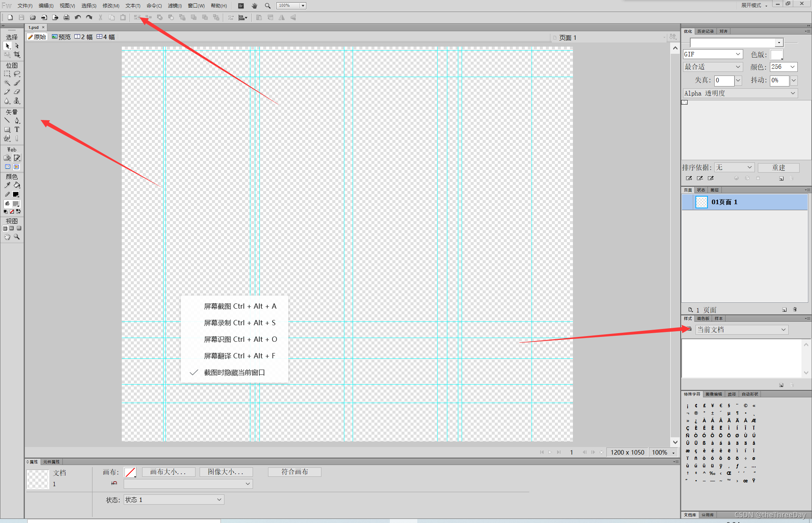The image size is (812, 523).
Task: Select the Pointer tool in the tools panel
Action: pyautogui.click(x=8, y=46)
